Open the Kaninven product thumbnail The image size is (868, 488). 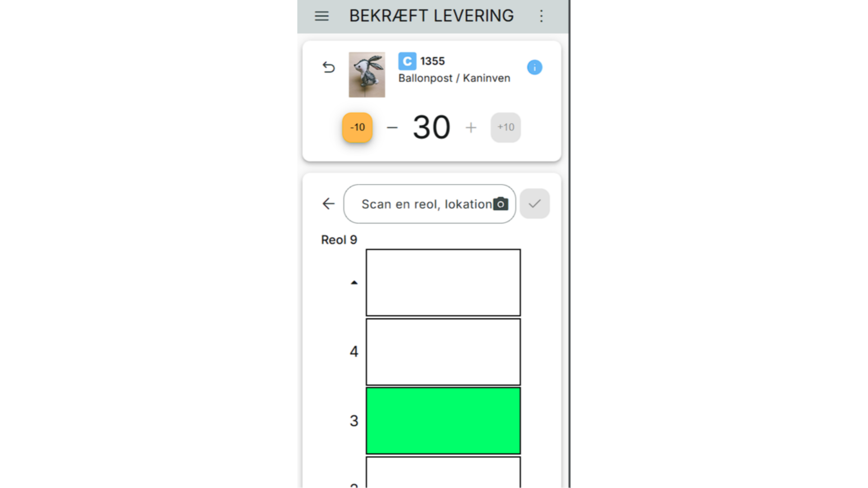point(367,75)
